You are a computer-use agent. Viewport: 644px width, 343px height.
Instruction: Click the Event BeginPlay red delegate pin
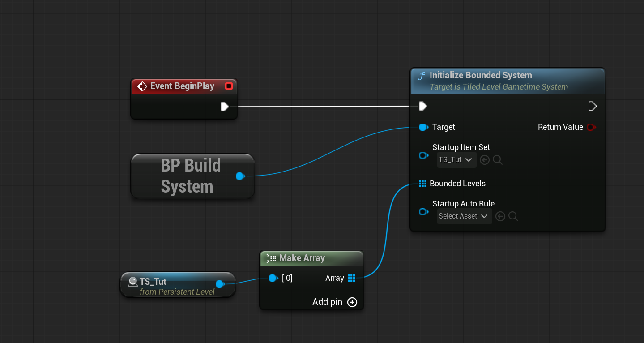coord(229,86)
